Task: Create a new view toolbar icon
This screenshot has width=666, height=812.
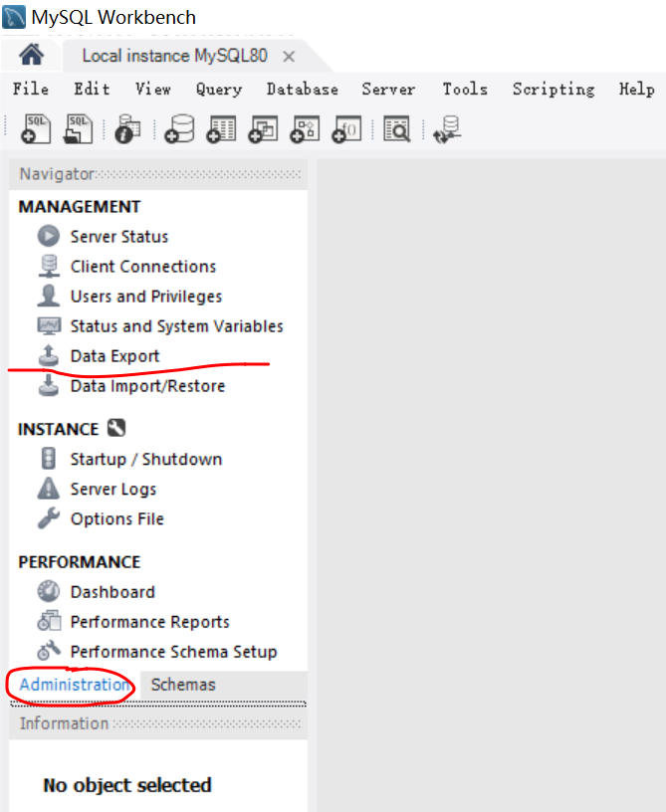Action: pos(263,129)
